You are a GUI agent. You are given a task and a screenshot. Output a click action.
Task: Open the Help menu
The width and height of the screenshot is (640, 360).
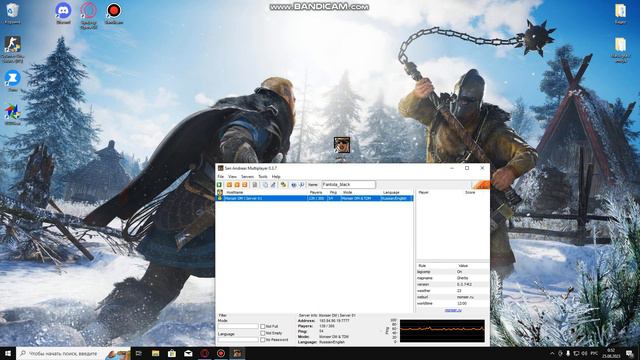pos(276,176)
